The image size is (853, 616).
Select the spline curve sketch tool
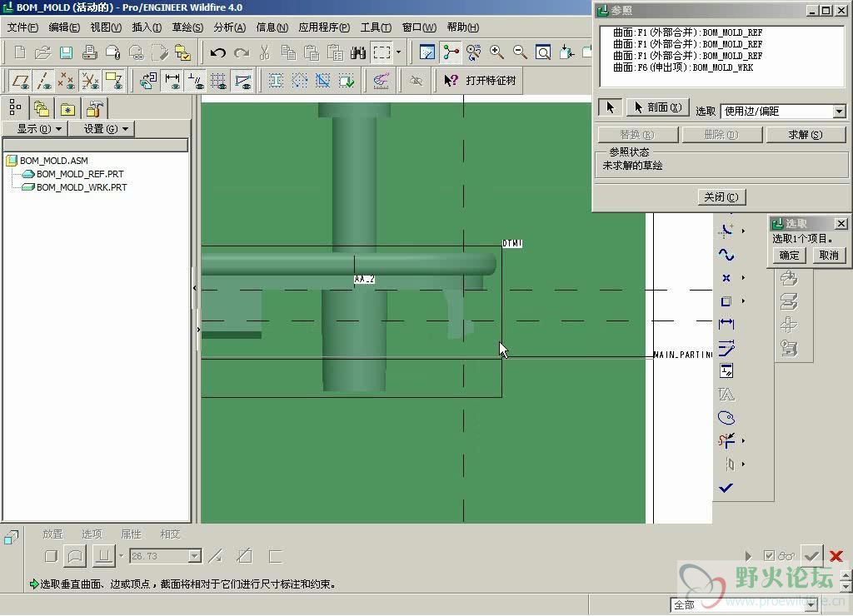click(726, 255)
